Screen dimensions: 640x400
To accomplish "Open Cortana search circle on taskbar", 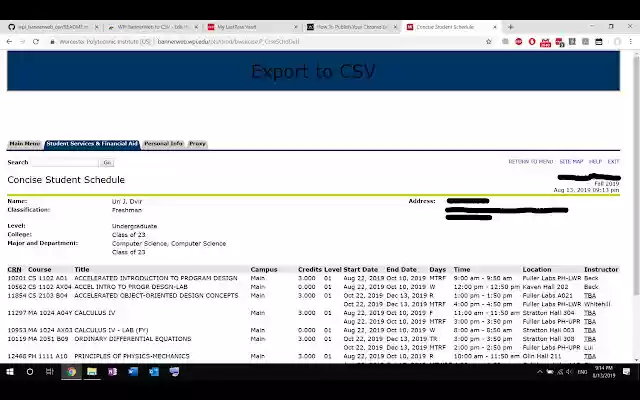I will (30, 372).
